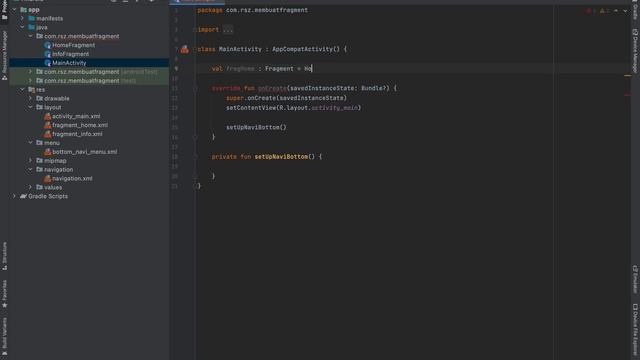Expand the Gradle Scripts node
The height and width of the screenshot is (360, 640).
click(x=14, y=196)
